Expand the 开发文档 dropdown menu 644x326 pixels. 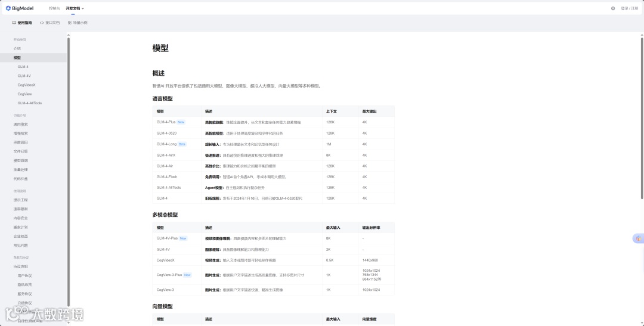pos(75,8)
